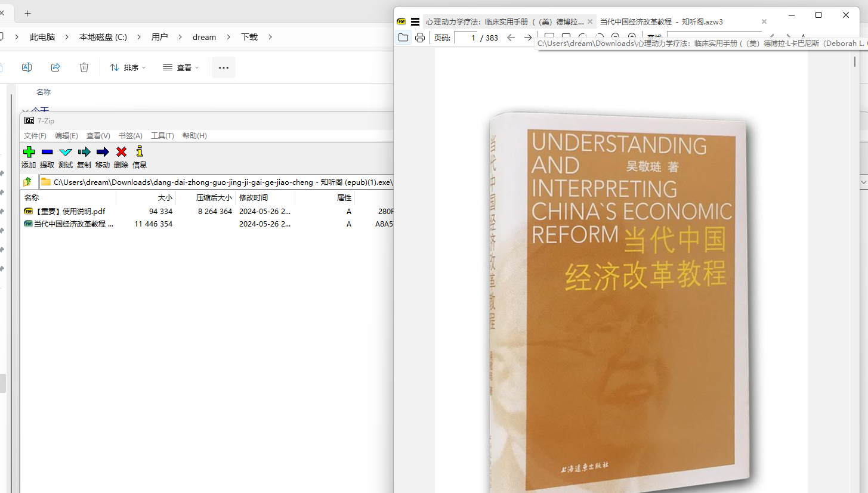Click the share icon in Explorer toolbar
Viewport: 868px width, 493px height.
(x=55, y=67)
